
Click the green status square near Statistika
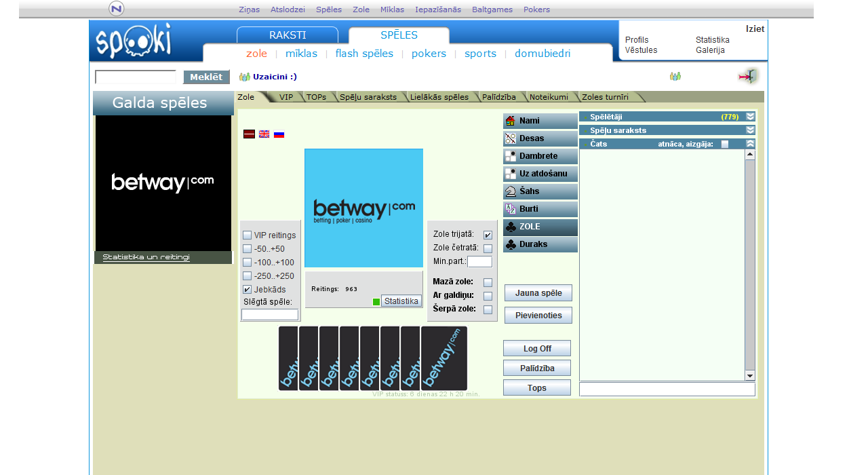click(x=376, y=302)
